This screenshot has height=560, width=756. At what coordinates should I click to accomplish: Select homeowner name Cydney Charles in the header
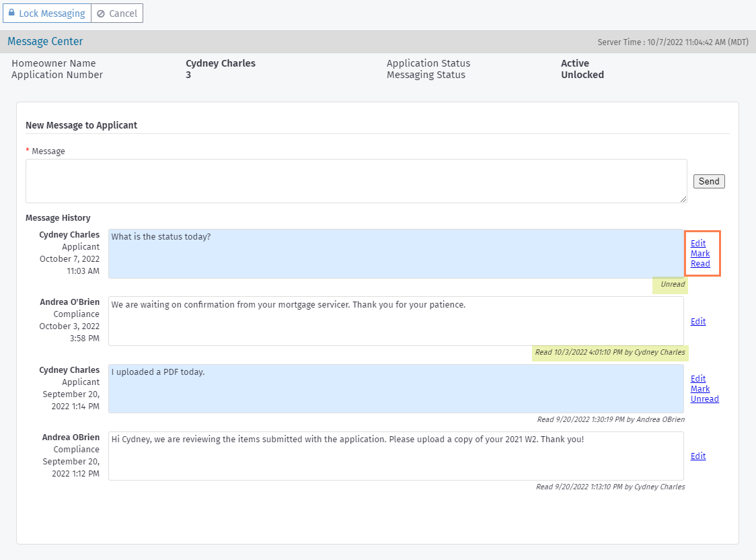coord(221,63)
